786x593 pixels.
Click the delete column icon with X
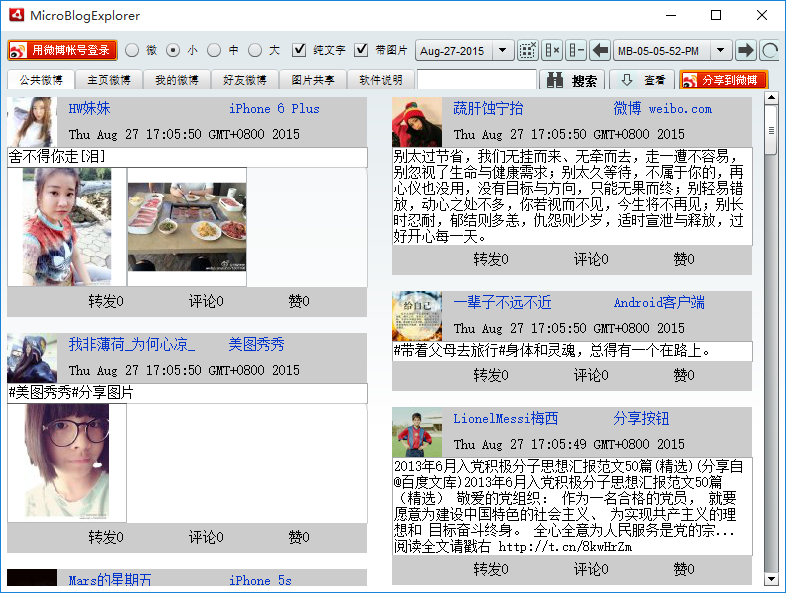552,51
